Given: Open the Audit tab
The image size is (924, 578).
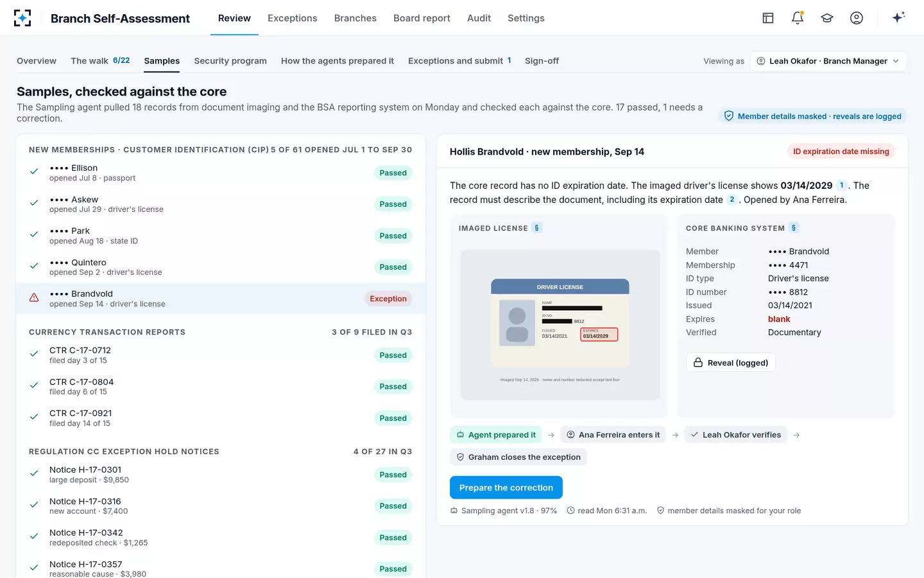Looking at the screenshot, I should pos(479,18).
